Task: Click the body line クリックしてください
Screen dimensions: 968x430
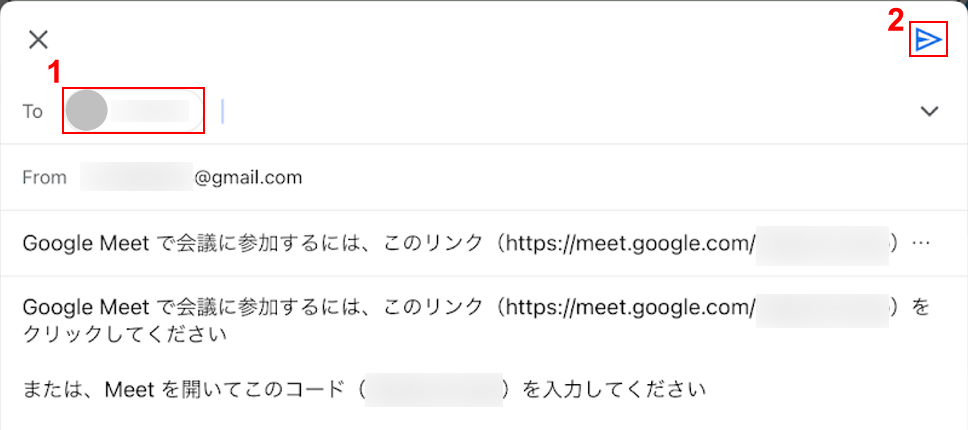Action: coord(123,336)
